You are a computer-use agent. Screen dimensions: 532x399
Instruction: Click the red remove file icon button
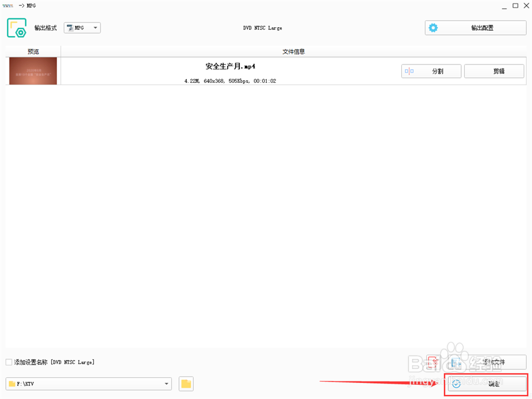(x=433, y=362)
